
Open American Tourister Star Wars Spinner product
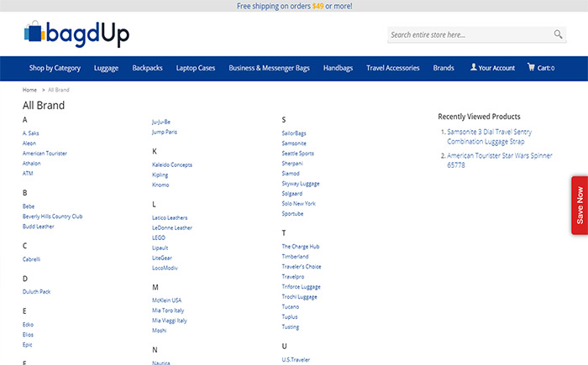(x=500, y=160)
